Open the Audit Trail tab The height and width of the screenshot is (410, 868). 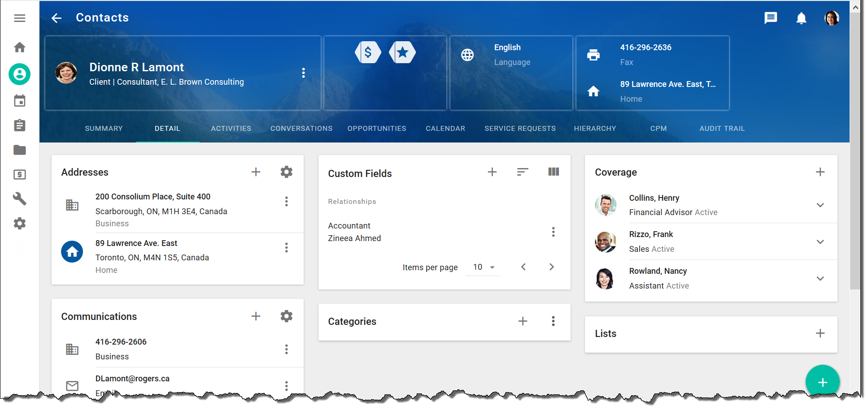tap(721, 129)
